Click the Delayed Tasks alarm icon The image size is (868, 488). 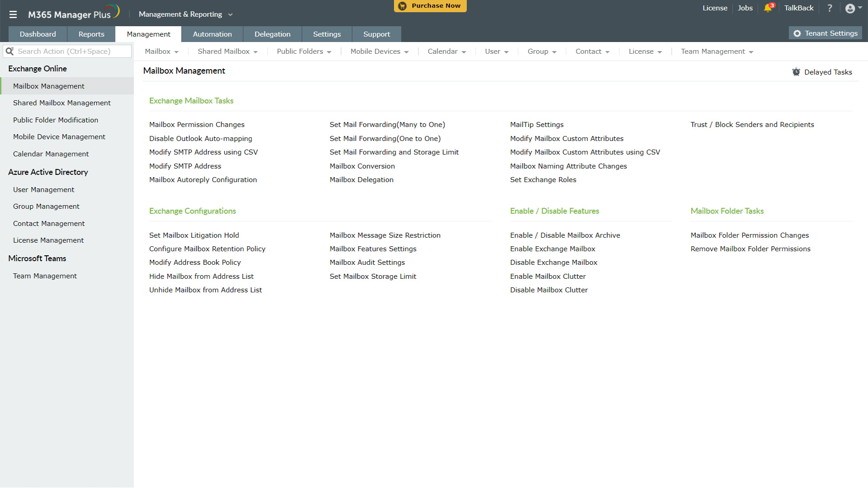click(x=796, y=71)
